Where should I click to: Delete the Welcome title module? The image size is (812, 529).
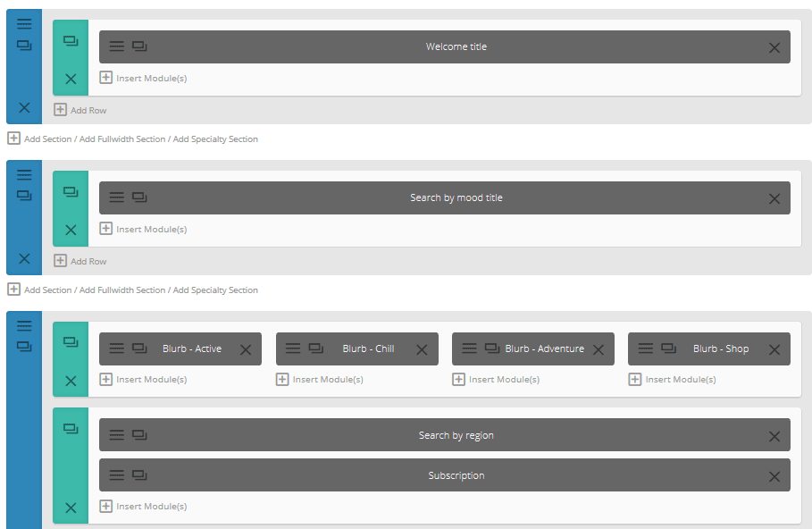click(774, 47)
